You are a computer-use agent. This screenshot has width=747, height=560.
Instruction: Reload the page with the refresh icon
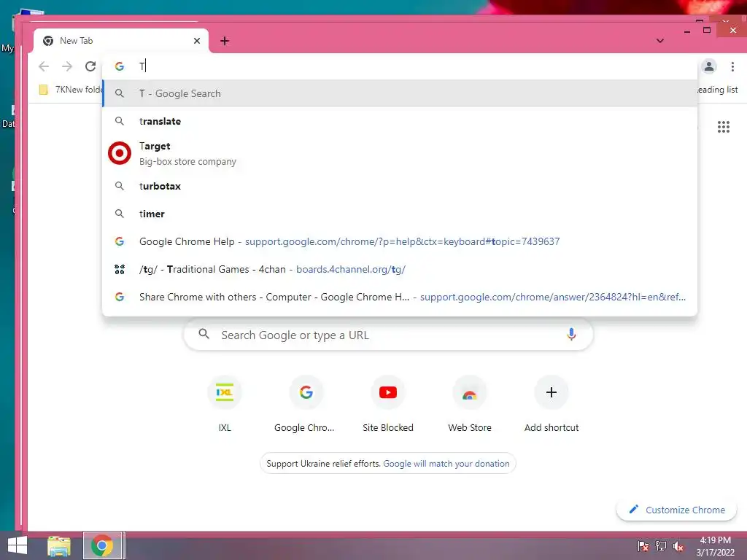(x=90, y=66)
